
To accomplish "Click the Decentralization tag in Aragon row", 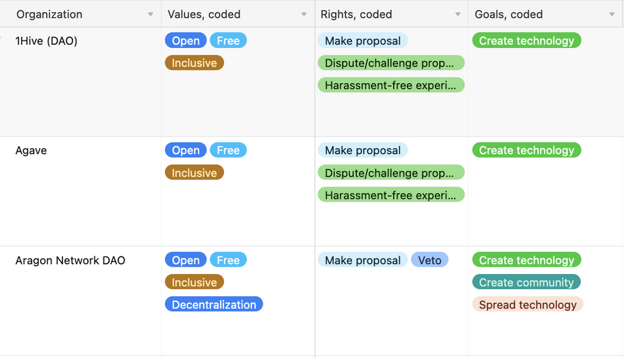I will [214, 304].
